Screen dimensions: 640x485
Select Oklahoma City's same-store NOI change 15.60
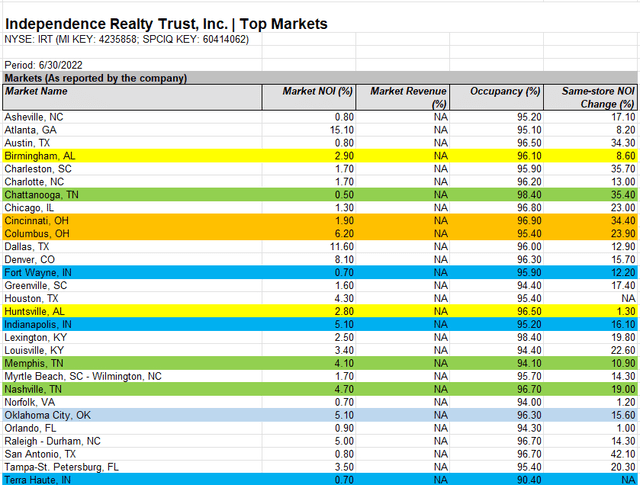click(623, 415)
